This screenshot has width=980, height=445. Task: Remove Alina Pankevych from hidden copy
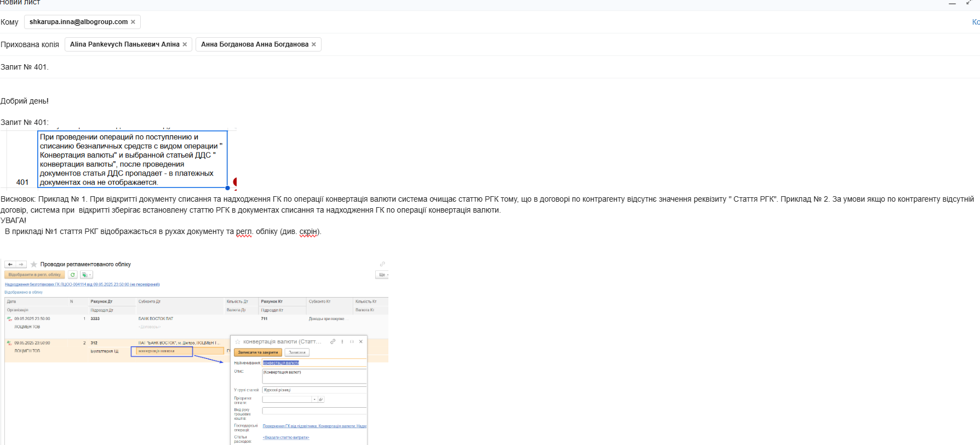point(185,44)
